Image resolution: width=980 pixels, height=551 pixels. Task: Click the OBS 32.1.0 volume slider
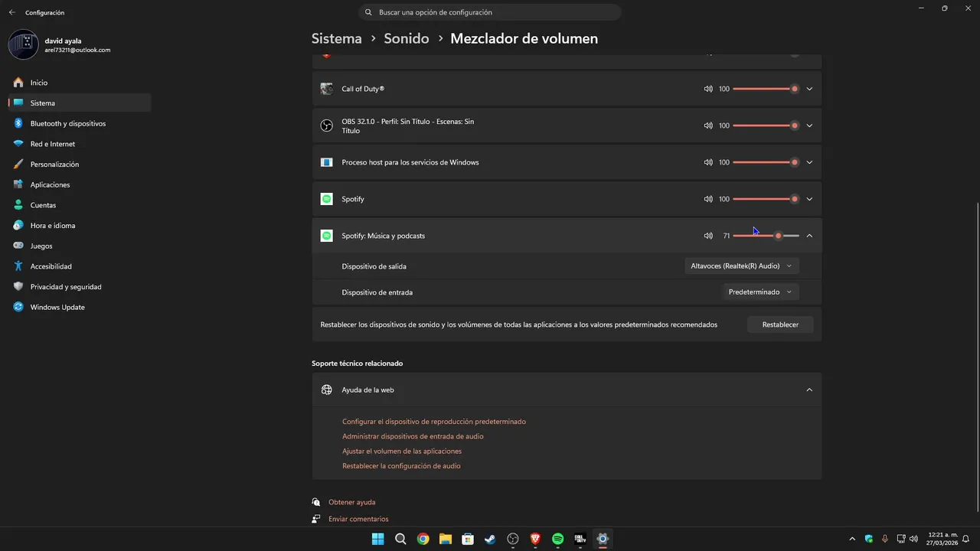(x=766, y=126)
